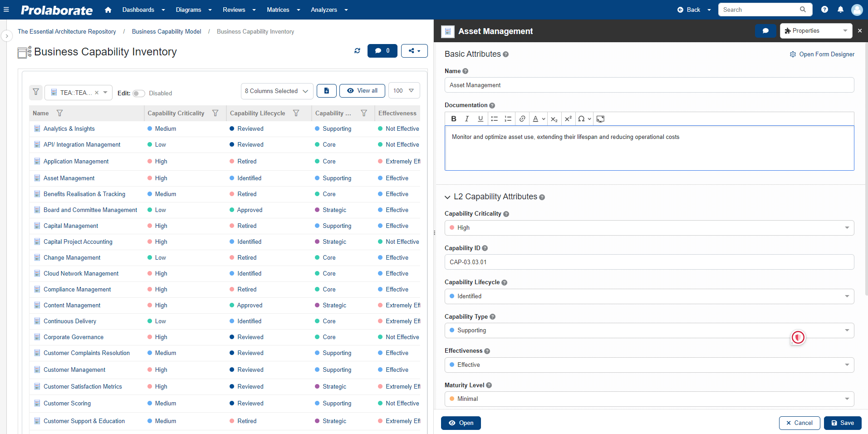Screen dimensions: 868x434
Task: Open the Capability Criticality dropdown
Action: click(649, 228)
